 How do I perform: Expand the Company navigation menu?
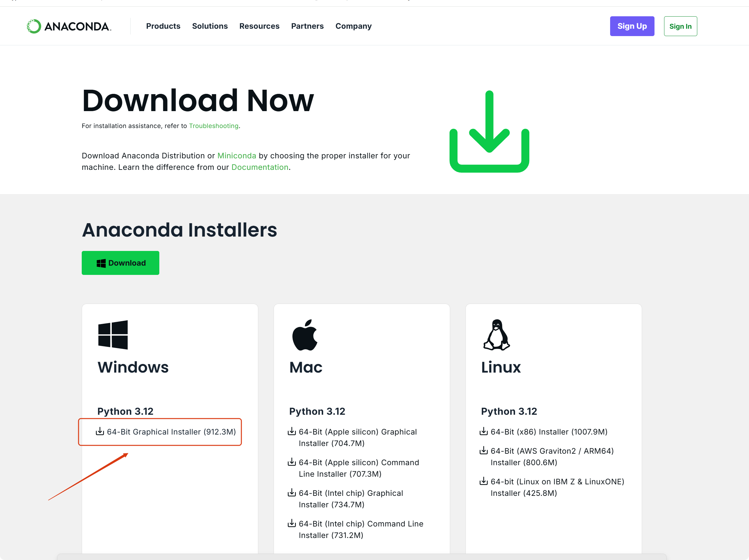pyautogui.click(x=353, y=26)
